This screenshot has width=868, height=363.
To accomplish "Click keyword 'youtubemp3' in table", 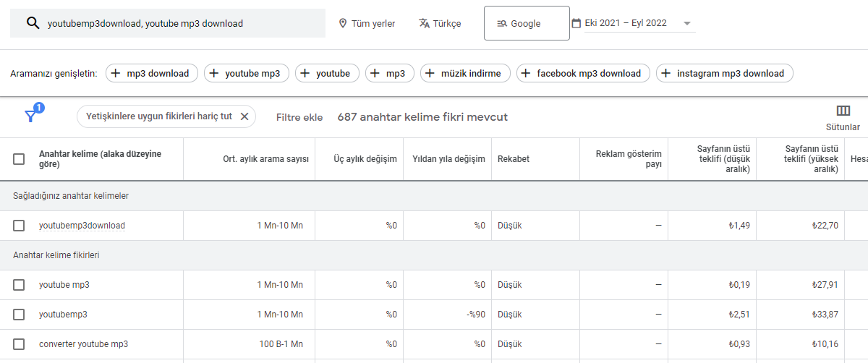I will (x=63, y=315).
